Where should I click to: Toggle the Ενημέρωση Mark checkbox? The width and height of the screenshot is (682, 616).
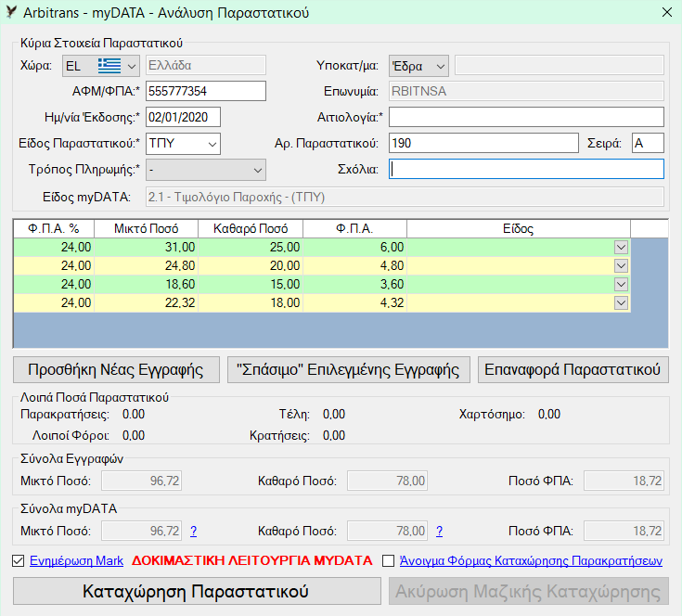pos(19,560)
